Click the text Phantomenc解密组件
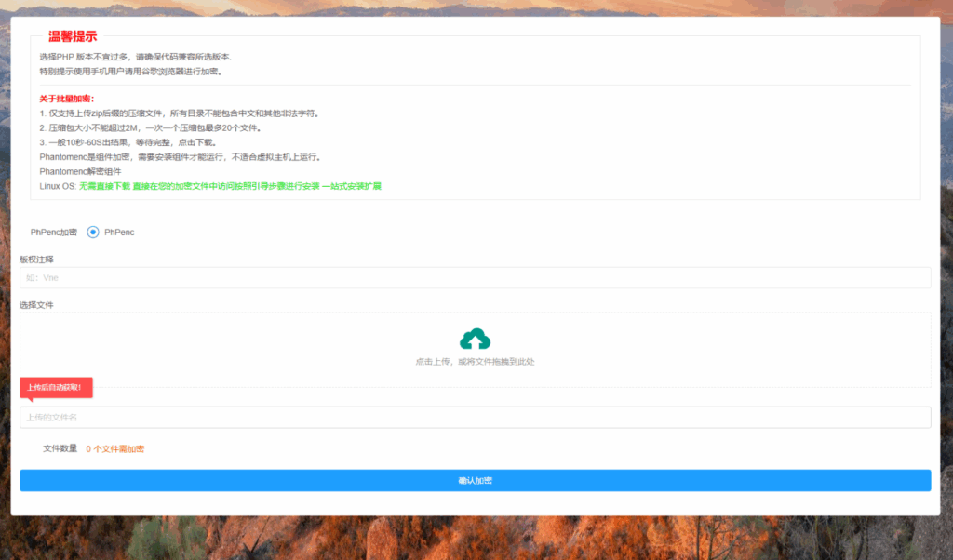Screen dimensions: 953x560 pos(80,172)
